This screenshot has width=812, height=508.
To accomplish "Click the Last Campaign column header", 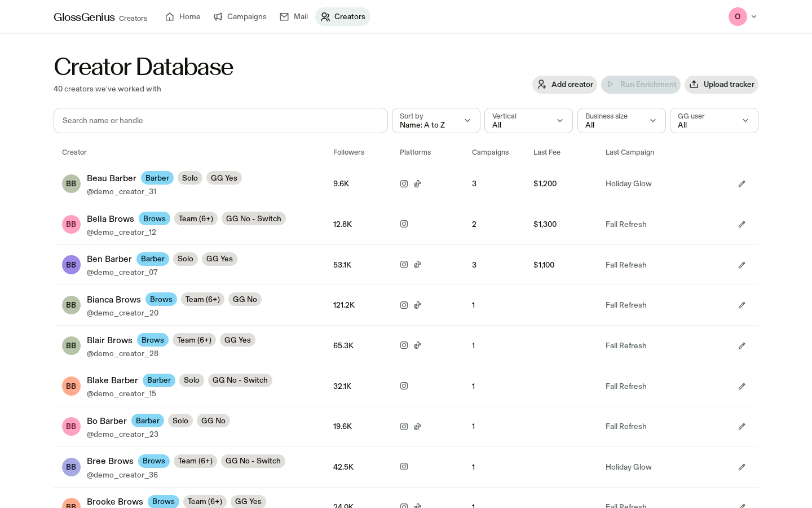I will click(630, 152).
